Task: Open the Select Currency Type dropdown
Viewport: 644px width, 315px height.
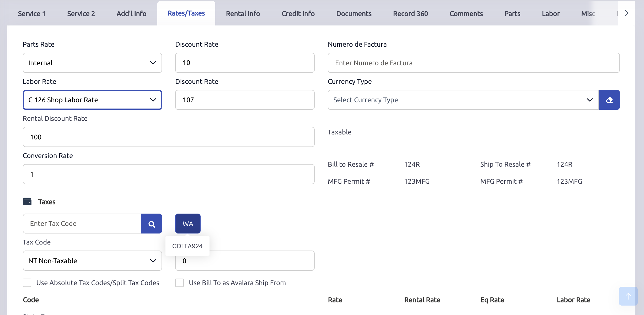Action: point(463,100)
